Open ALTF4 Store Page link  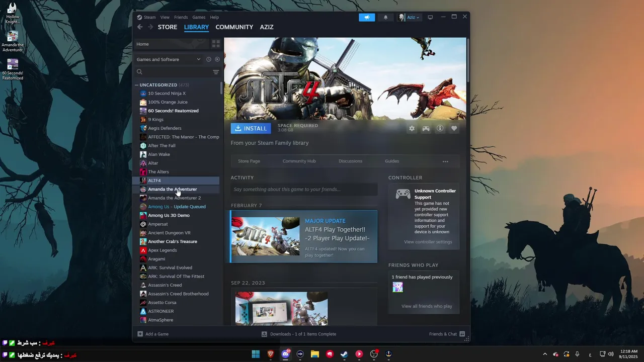click(249, 161)
